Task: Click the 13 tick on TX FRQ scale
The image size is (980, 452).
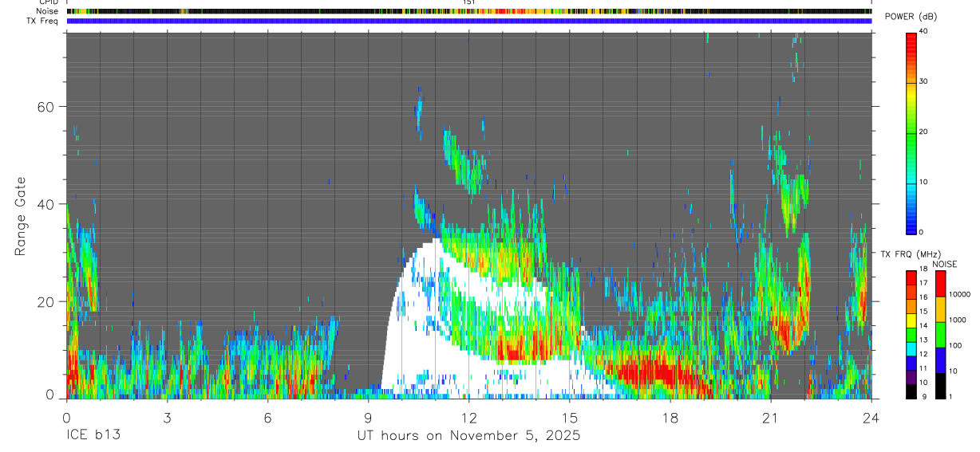Action: (923, 340)
